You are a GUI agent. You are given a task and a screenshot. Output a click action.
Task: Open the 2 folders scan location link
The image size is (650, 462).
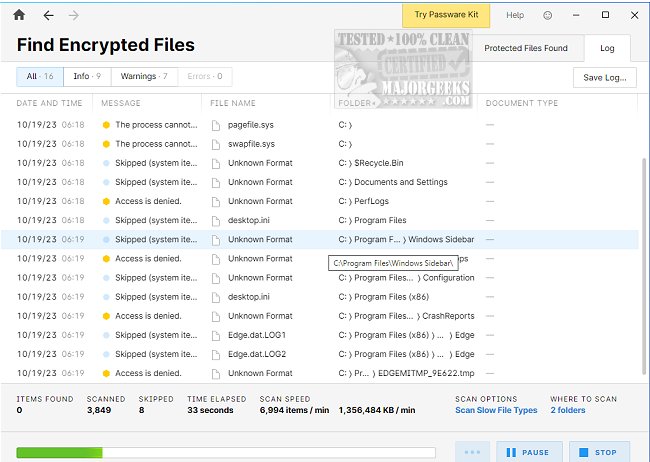tap(568, 410)
